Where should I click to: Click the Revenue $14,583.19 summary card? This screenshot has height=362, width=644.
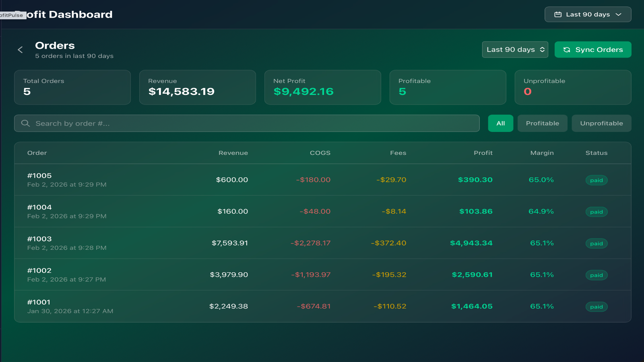[198, 87]
